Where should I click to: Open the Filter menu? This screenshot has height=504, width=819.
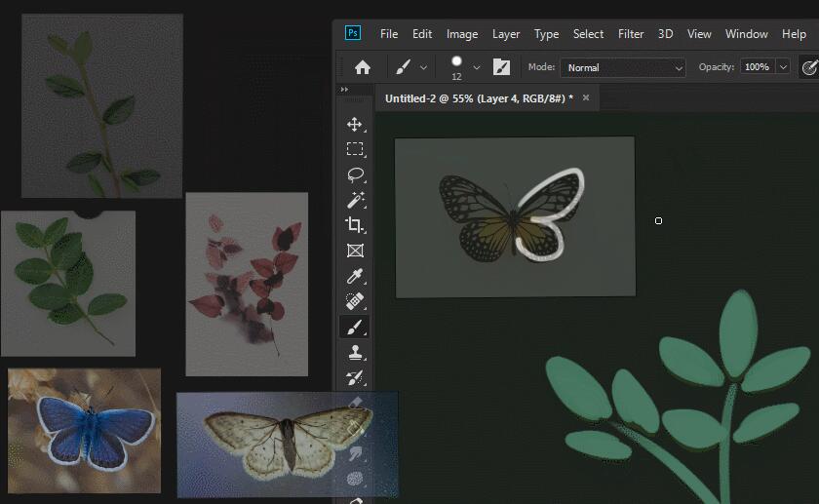pos(631,34)
